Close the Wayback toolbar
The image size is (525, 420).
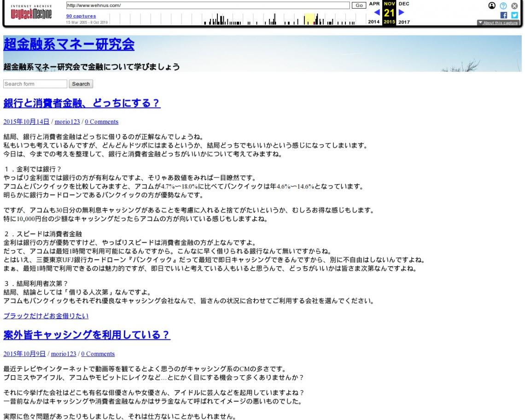click(514, 6)
